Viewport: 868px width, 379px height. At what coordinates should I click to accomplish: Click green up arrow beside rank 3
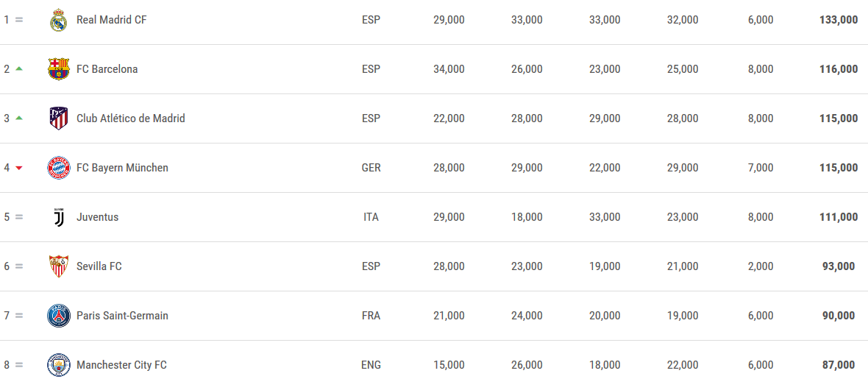point(19,118)
